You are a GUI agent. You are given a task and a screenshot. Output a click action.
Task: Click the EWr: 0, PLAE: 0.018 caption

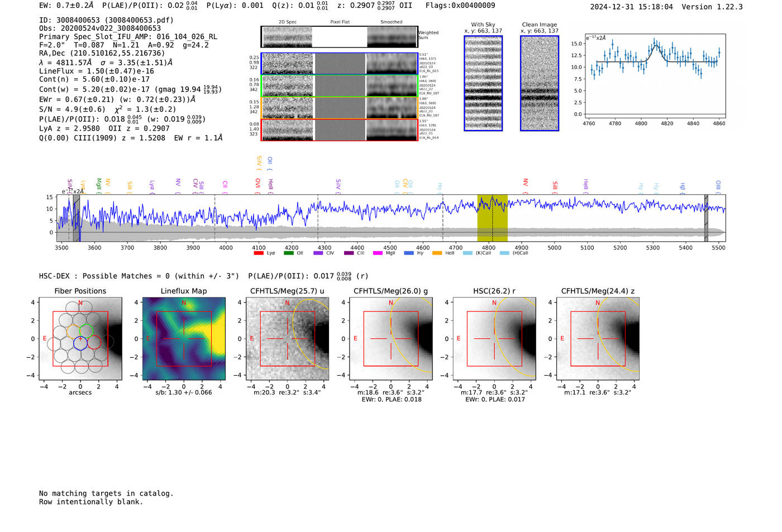pos(392,400)
